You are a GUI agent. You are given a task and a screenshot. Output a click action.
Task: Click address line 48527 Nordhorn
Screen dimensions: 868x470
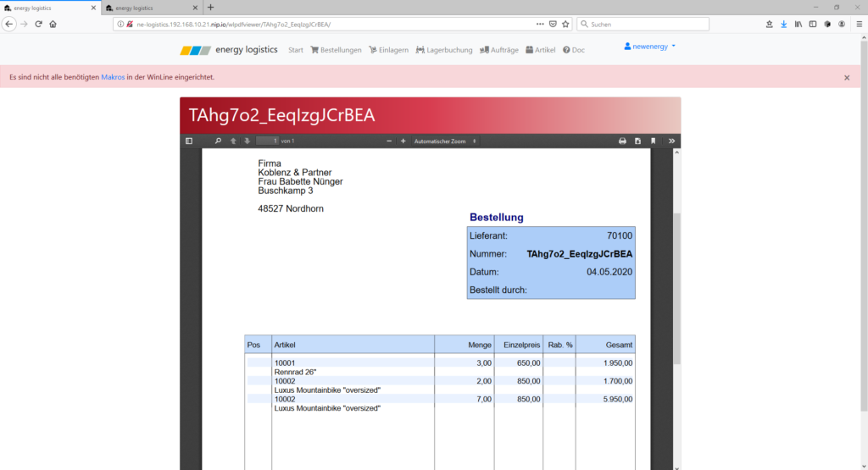(291, 208)
